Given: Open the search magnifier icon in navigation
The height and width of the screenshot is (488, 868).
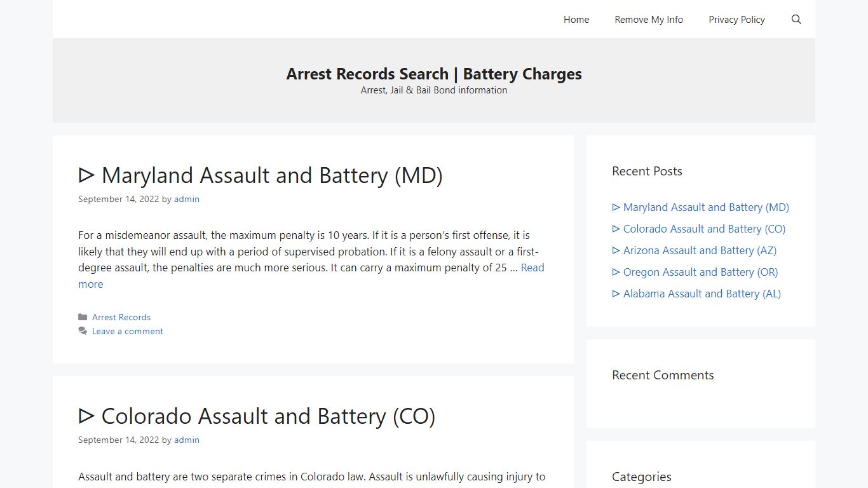Looking at the screenshot, I should (796, 20).
